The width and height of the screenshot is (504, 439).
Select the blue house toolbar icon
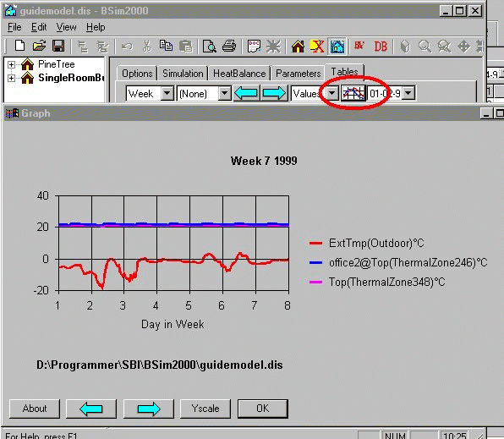[x=337, y=46]
